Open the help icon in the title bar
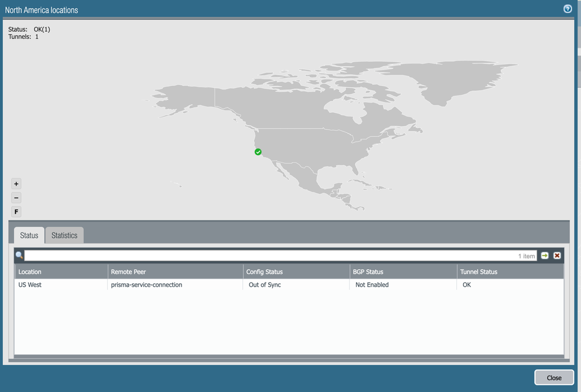Screen dimensions: 581x392 point(568,9)
